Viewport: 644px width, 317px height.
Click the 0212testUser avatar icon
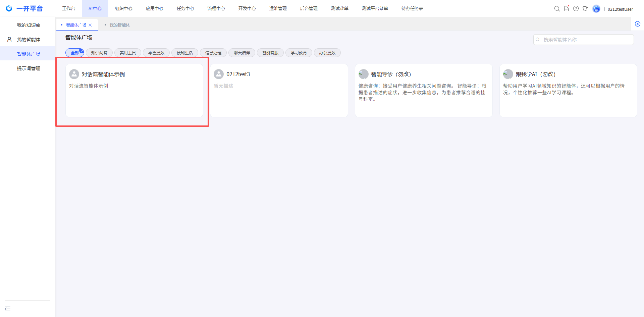596,9
